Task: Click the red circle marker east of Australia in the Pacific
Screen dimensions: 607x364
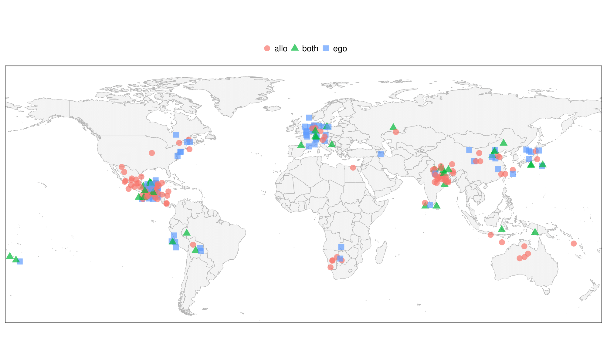Action: coord(574,244)
